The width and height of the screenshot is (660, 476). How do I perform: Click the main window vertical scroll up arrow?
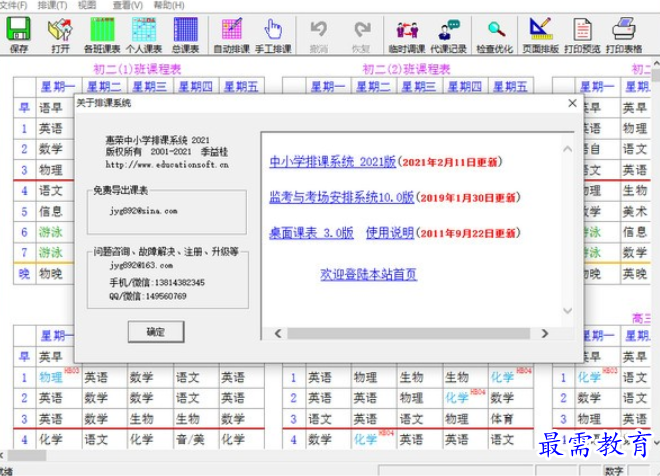[656, 64]
